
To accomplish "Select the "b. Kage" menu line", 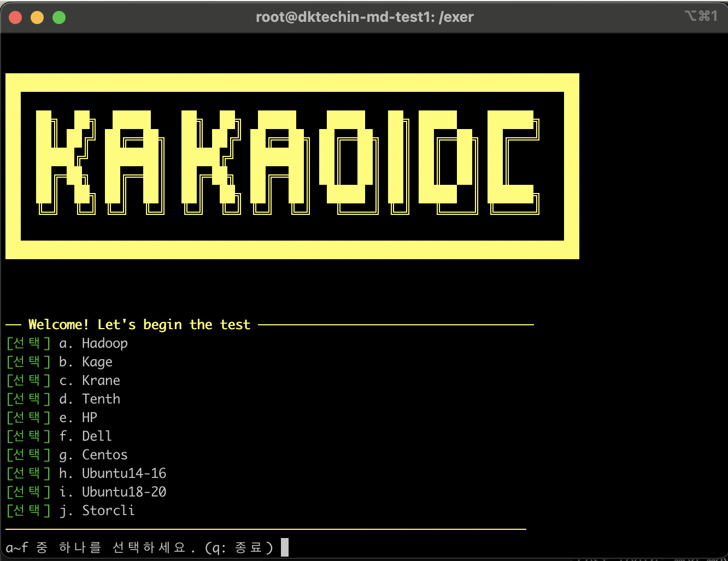I will (60, 362).
